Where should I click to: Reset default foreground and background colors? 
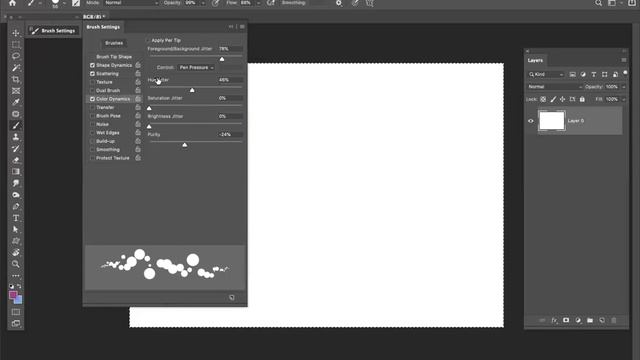click(x=11, y=286)
